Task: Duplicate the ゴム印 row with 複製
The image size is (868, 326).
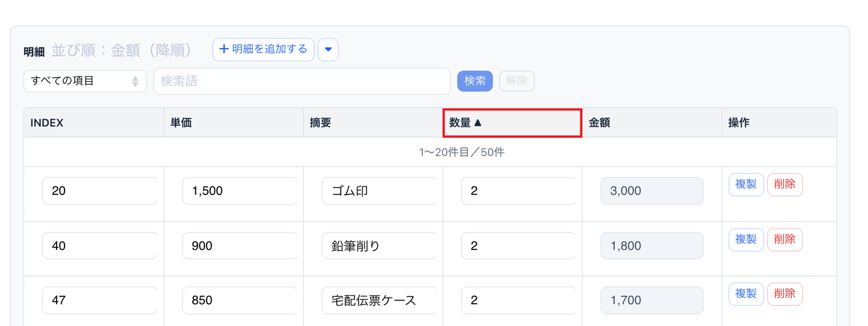Action: (746, 185)
